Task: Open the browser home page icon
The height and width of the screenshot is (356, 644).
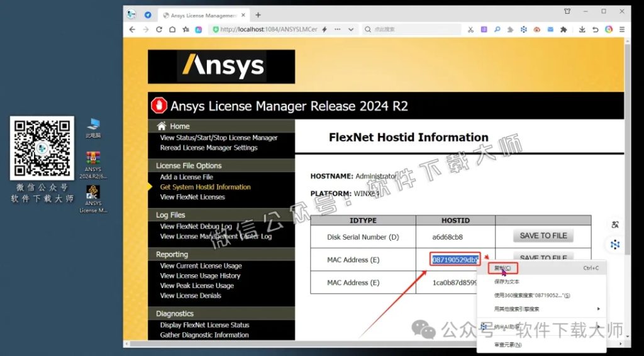Action: point(172,30)
